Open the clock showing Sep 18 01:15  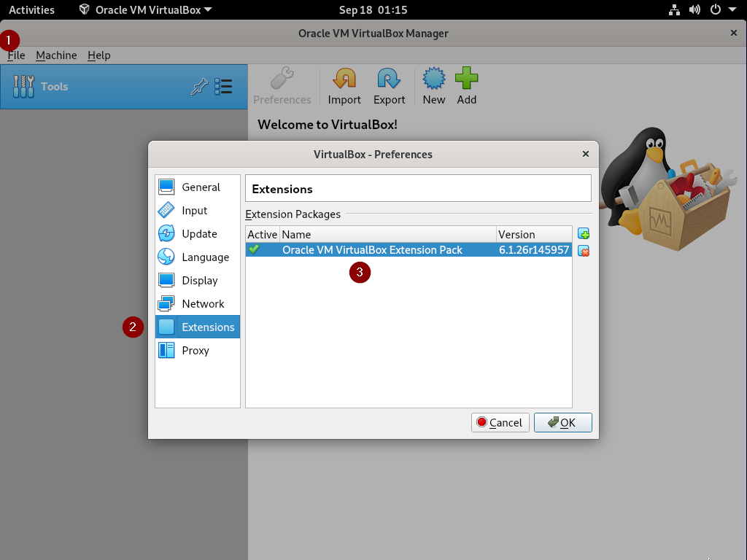click(x=373, y=10)
